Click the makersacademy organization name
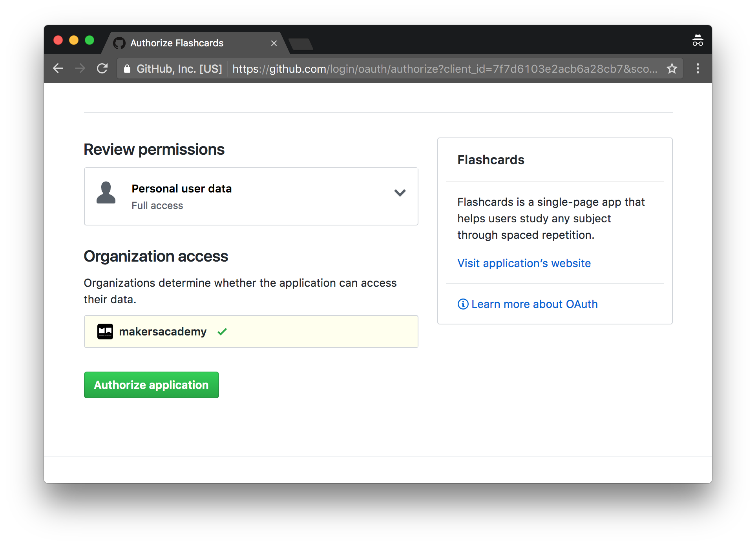This screenshot has width=756, height=546. tap(163, 332)
